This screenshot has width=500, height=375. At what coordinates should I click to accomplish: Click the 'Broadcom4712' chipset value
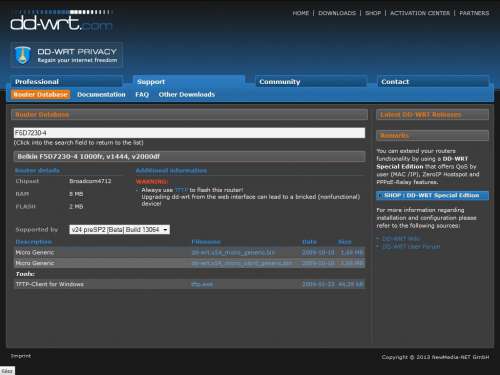point(90,181)
